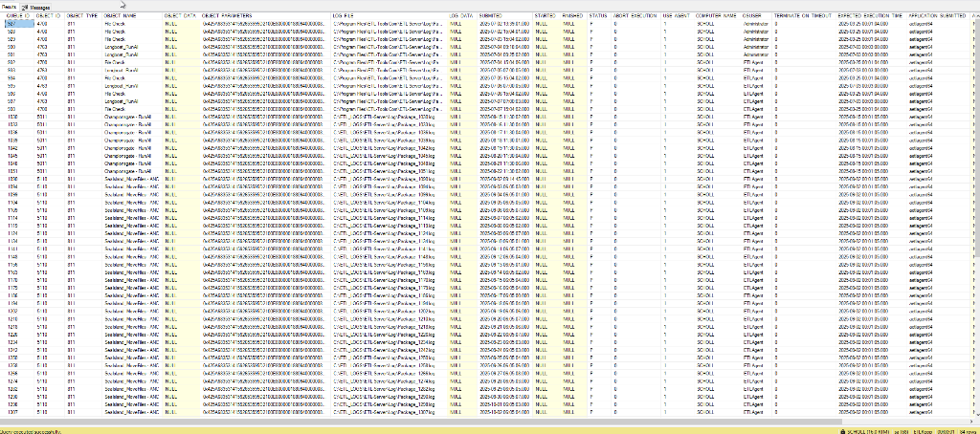980x434 pixels.
Task: Click the SCHOLL (16.0 RTM) status entry
Action: pyautogui.click(x=868, y=431)
